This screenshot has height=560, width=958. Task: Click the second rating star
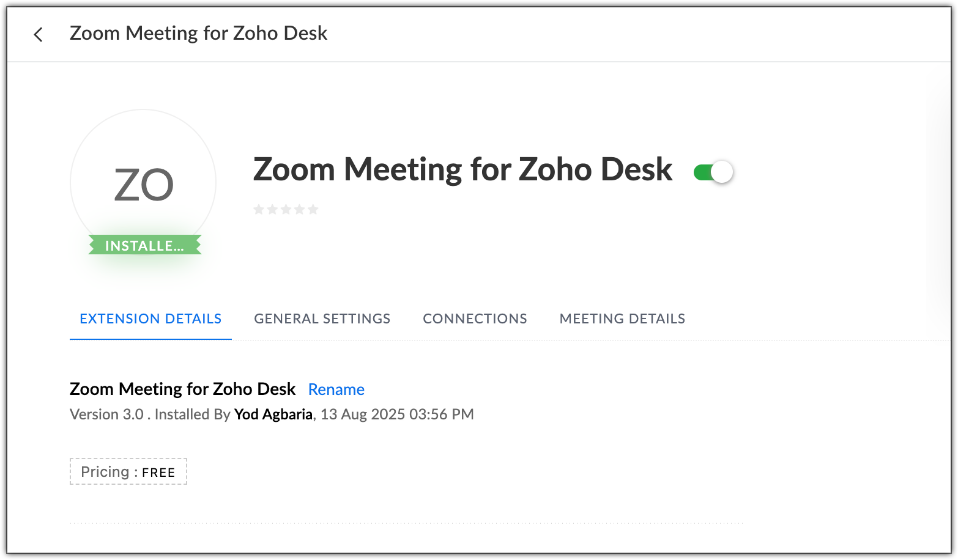tap(272, 210)
